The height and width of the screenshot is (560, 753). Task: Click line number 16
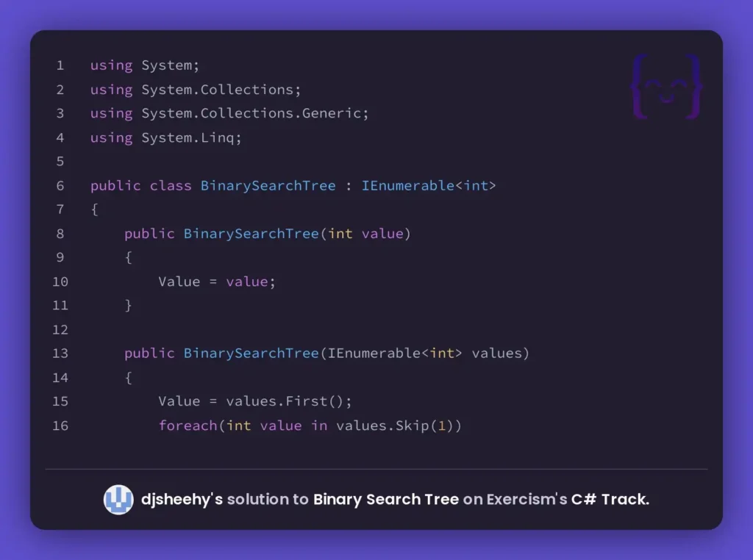pyautogui.click(x=60, y=426)
